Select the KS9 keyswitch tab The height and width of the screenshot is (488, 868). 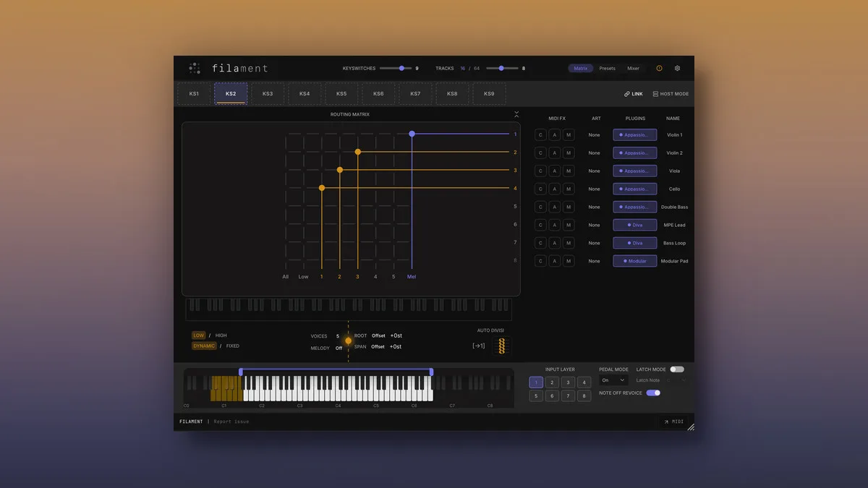pyautogui.click(x=489, y=93)
